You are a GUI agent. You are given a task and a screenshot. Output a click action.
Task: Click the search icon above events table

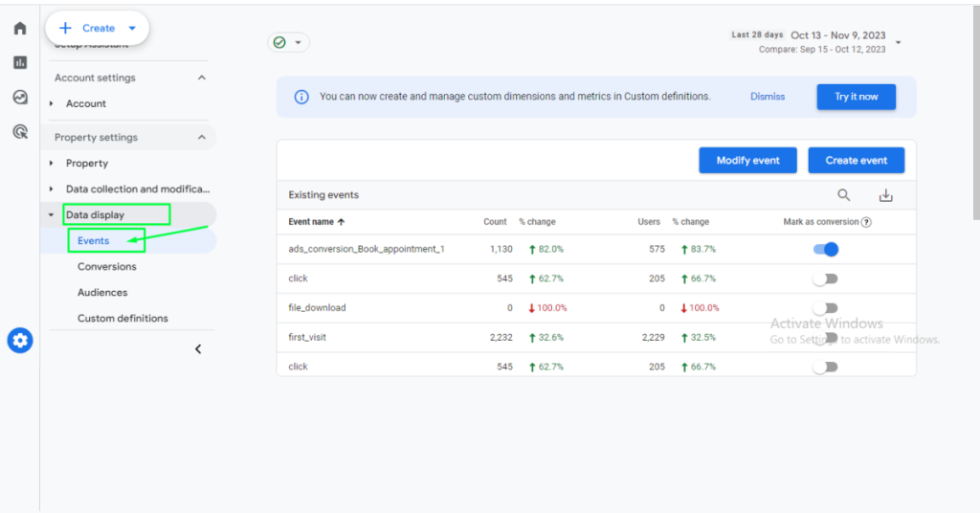(843, 195)
